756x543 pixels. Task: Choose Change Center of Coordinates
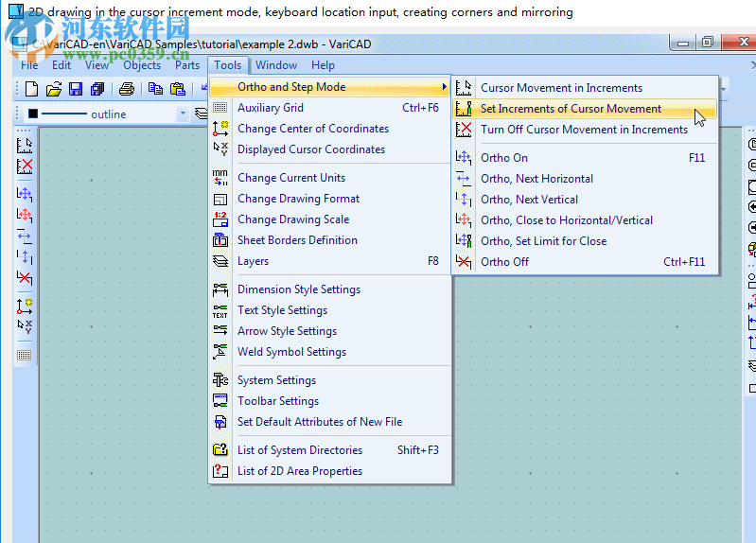330,129
